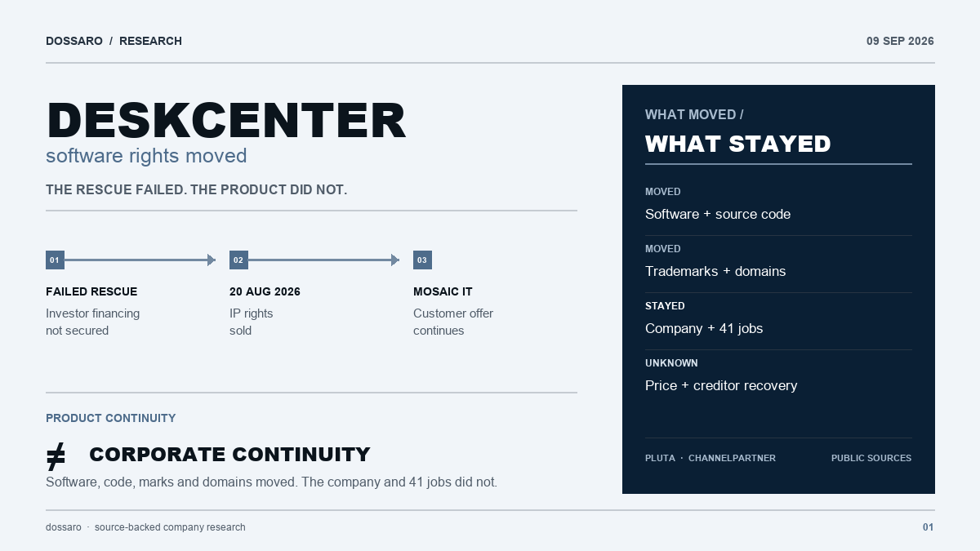Click the 03 step marker box

(x=422, y=260)
